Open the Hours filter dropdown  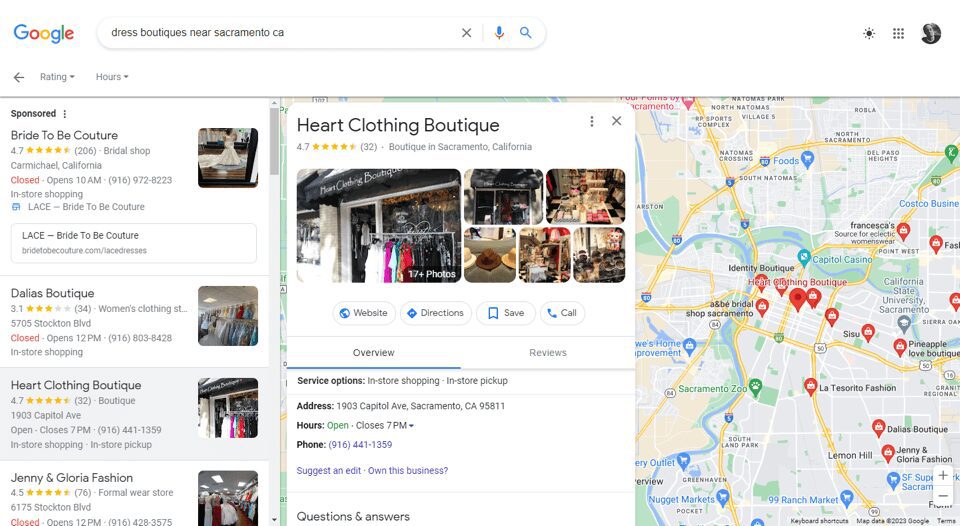pos(112,77)
